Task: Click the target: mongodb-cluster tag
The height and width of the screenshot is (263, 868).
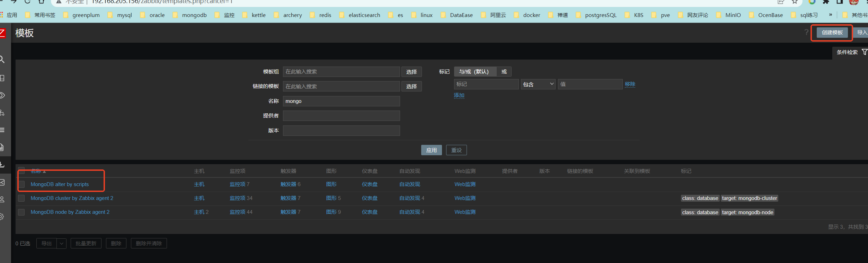Action: 750,198
